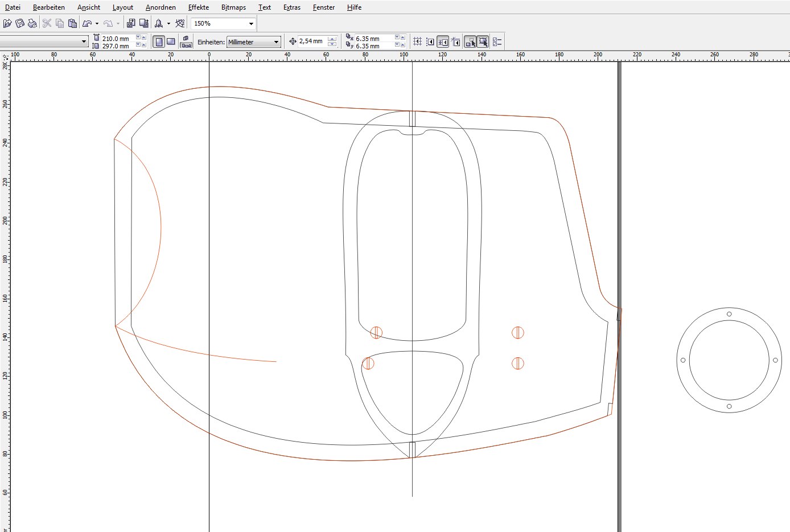Screen dimensions: 790x532
Task: Toggle Treat as filled option
Action: (x=483, y=42)
